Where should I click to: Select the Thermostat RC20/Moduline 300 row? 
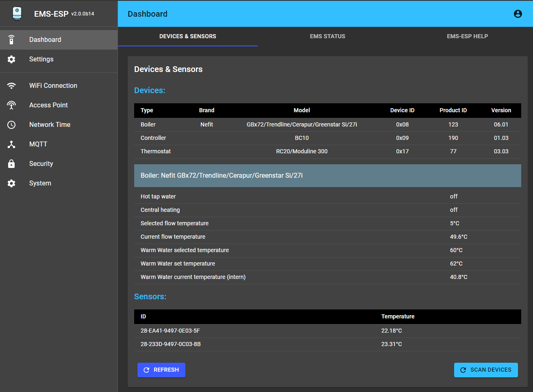tap(327, 151)
